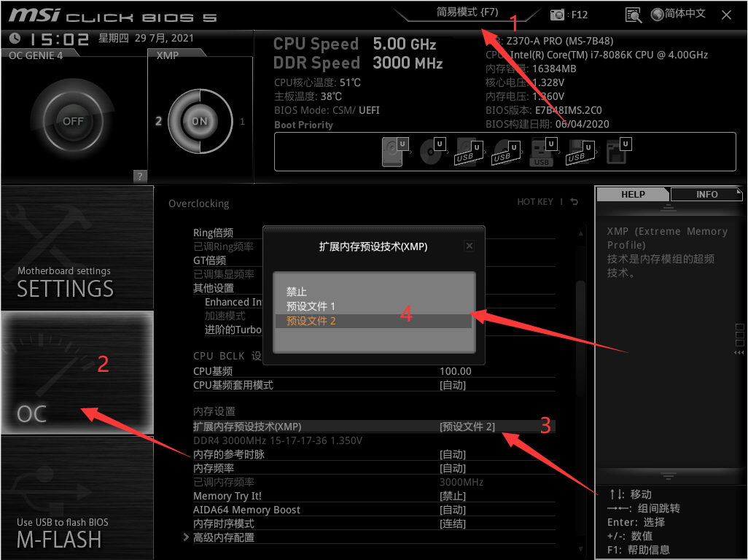Open the M-FLASH BIOS flashing panel
The width and height of the screenshot is (748, 560).
tap(77, 497)
